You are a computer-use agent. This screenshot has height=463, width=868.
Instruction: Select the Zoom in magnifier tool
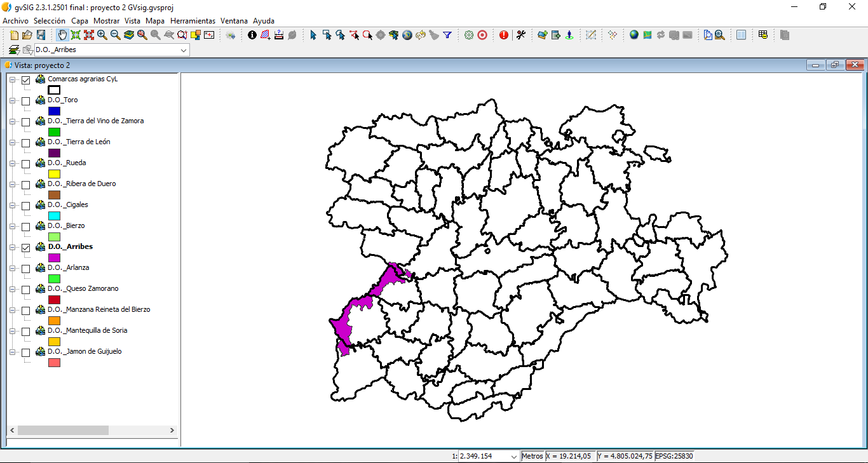point(102,35)
